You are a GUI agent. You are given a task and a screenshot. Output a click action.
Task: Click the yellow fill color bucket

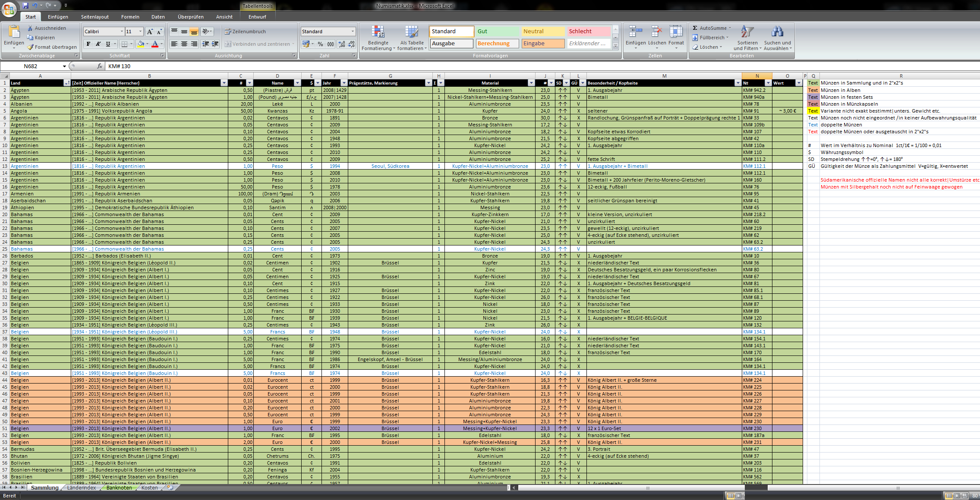click(x=141, y=44)
